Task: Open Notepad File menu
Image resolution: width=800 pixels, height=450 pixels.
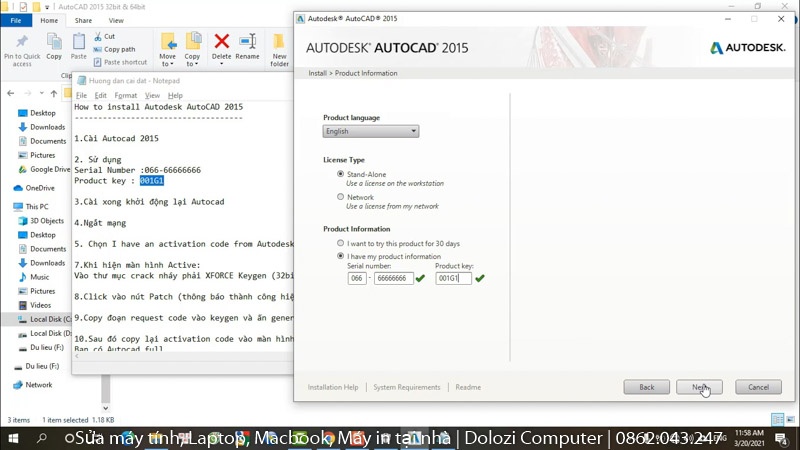Action: click(81, 95)
